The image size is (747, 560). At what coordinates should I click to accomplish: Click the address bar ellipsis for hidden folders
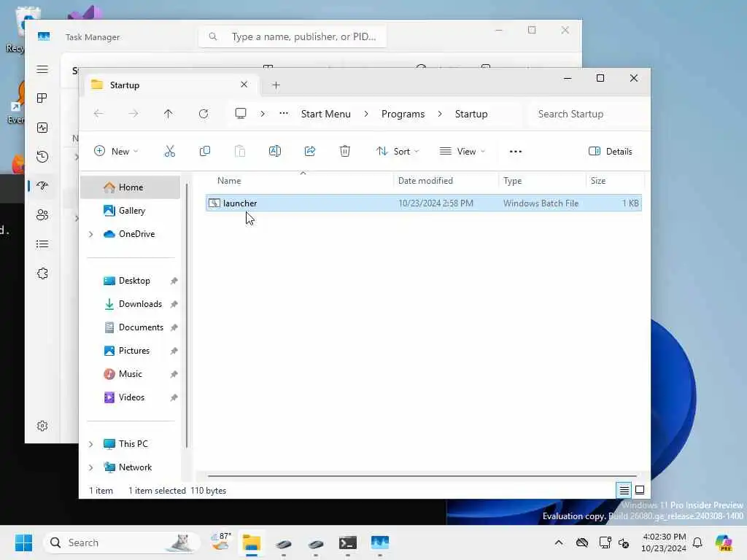(x=284, y=113)
